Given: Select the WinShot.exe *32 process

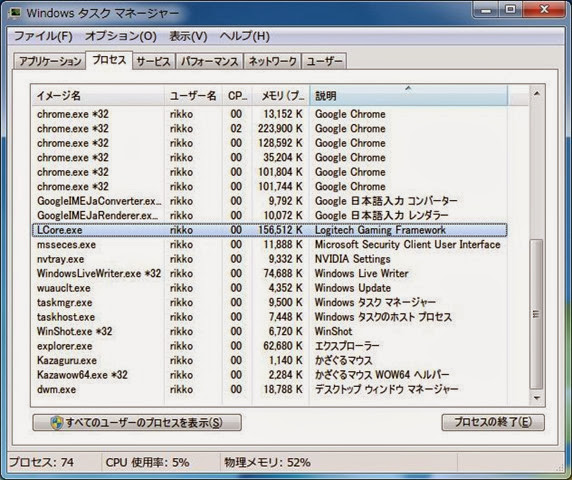Looking at the screenshot, I should point(270,331).
